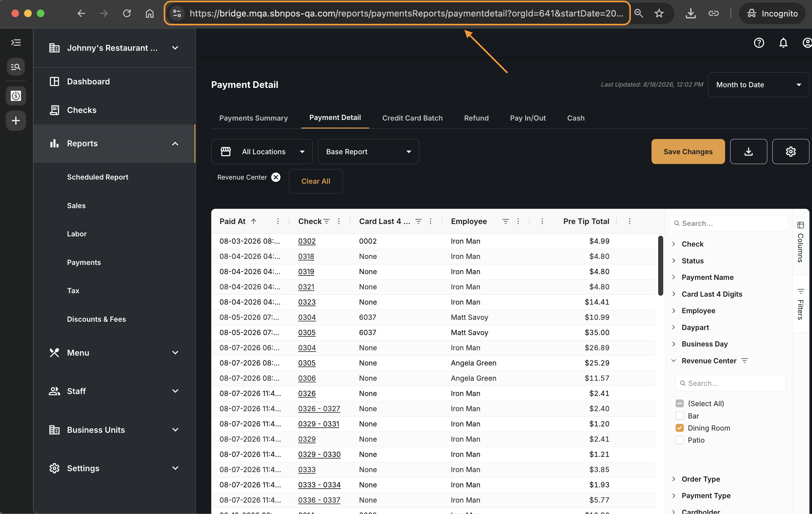812x514 pixels.
Task: Focus the Revenue Center Search field
Action: [x=731, y=384]
